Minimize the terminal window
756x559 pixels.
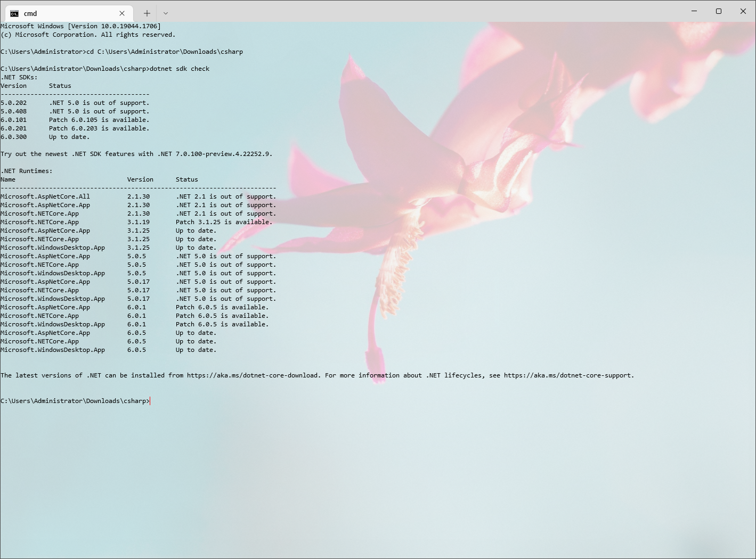[x=694, y=11]
